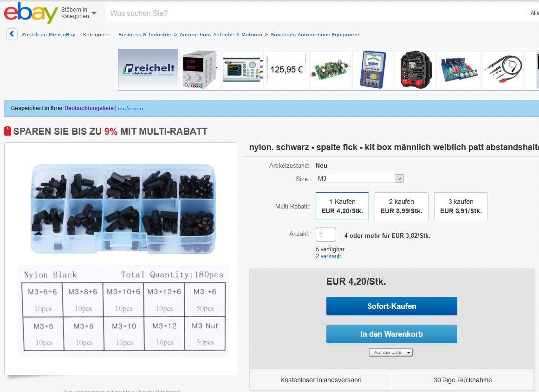Click the Anzahl quantity input field

tap(325, 235)
